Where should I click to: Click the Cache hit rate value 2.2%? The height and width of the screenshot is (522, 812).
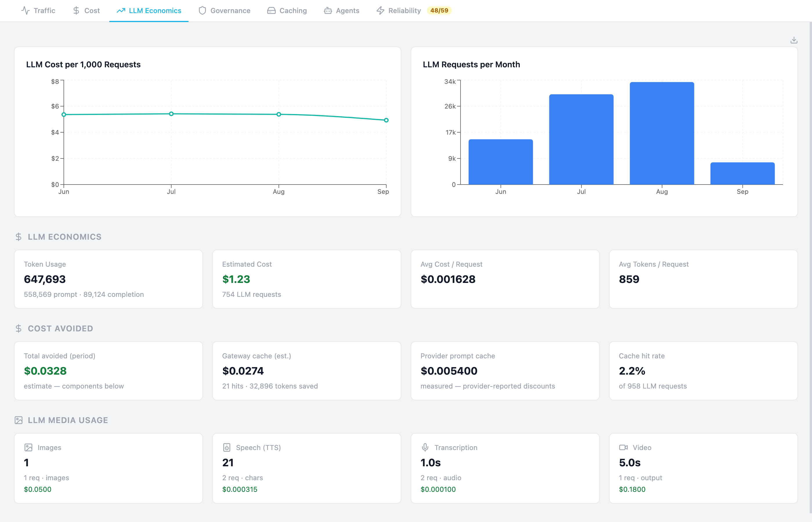click(x=632, y=371)
